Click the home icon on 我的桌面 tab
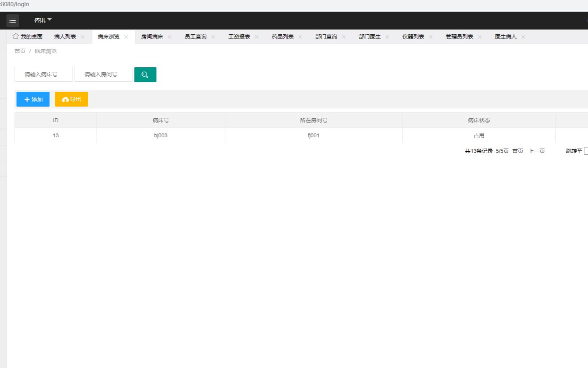 [x=16, y=36]
